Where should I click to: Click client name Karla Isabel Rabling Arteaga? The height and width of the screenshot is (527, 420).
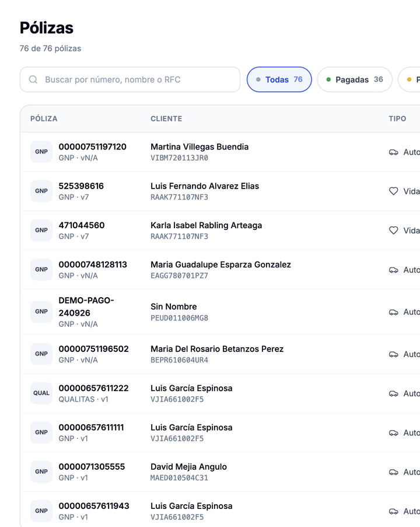coord(206,225)
